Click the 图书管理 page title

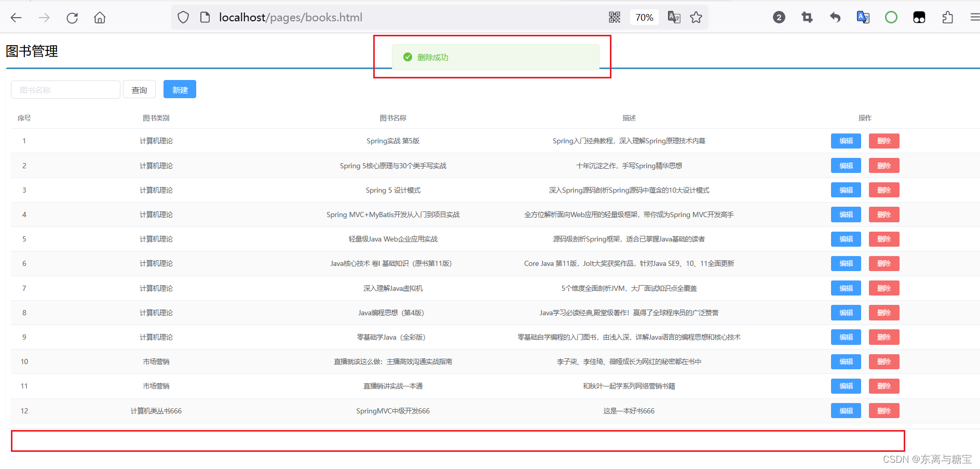32,51
